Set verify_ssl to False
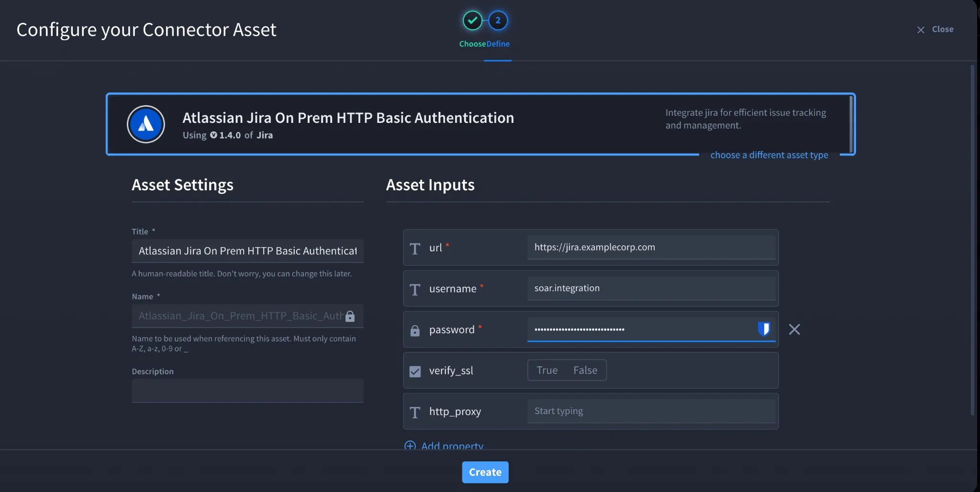980x492 pixels. tap(585, 370)
